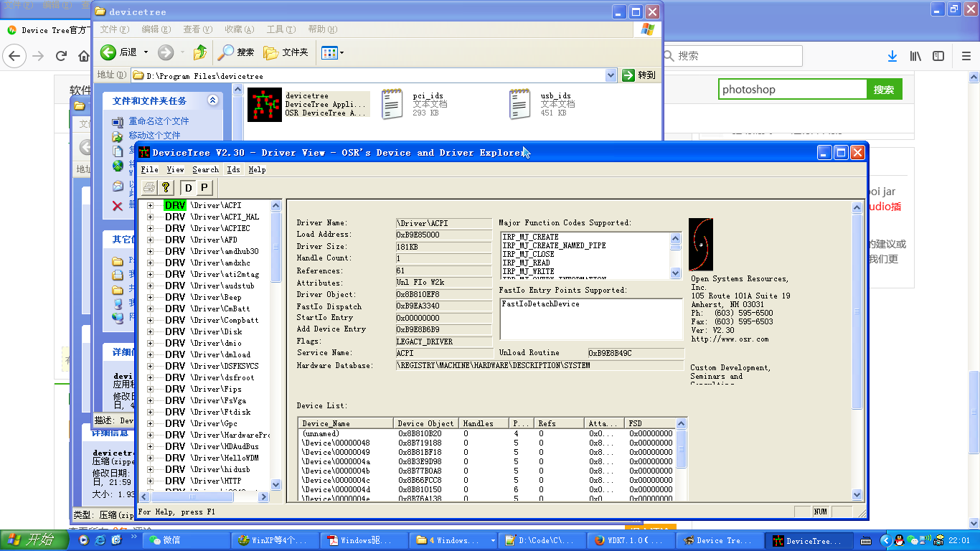Screen dimensions: 980x551
Task: Select the \Driver\dmio tree entry
Action: coord(216,343)
